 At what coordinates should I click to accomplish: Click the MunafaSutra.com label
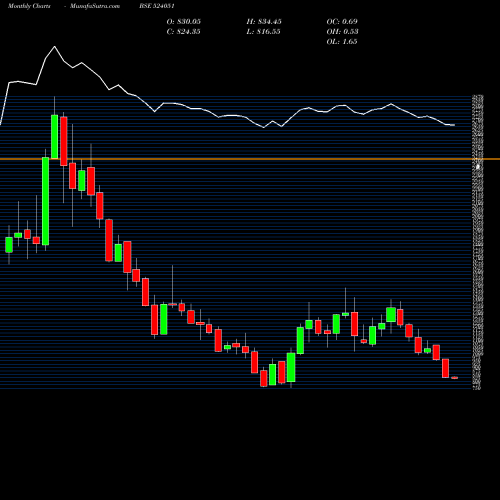pos(95,6)
